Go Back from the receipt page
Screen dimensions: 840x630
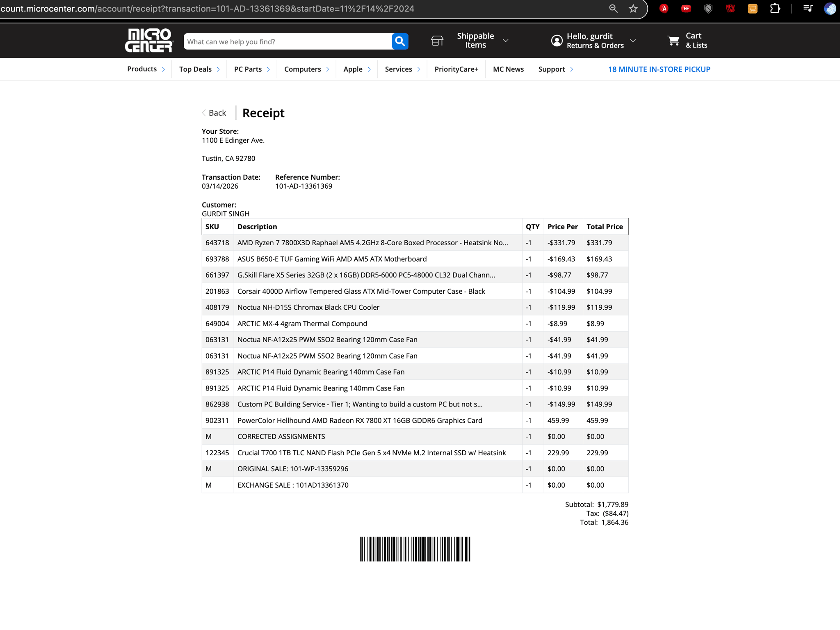(x=214, y=113)
